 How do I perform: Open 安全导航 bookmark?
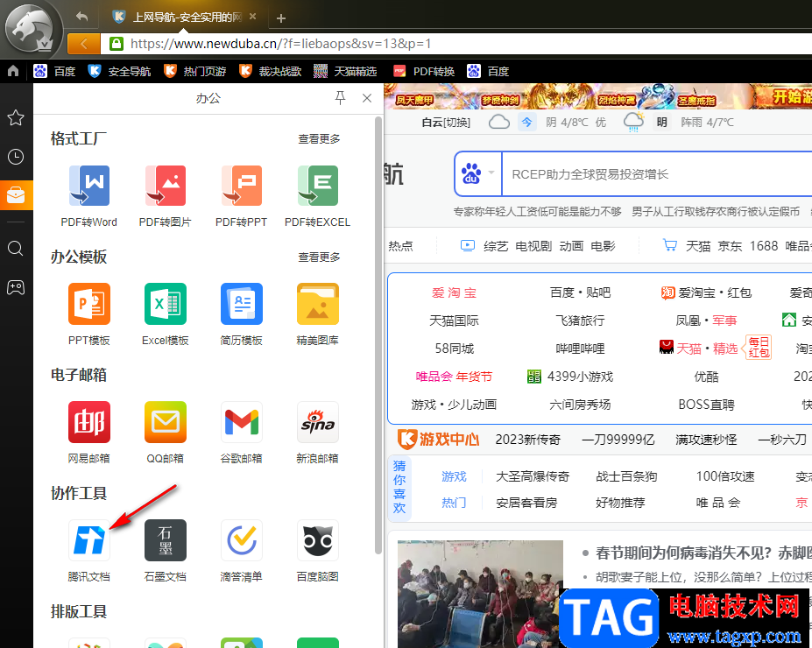pos(120,71)
